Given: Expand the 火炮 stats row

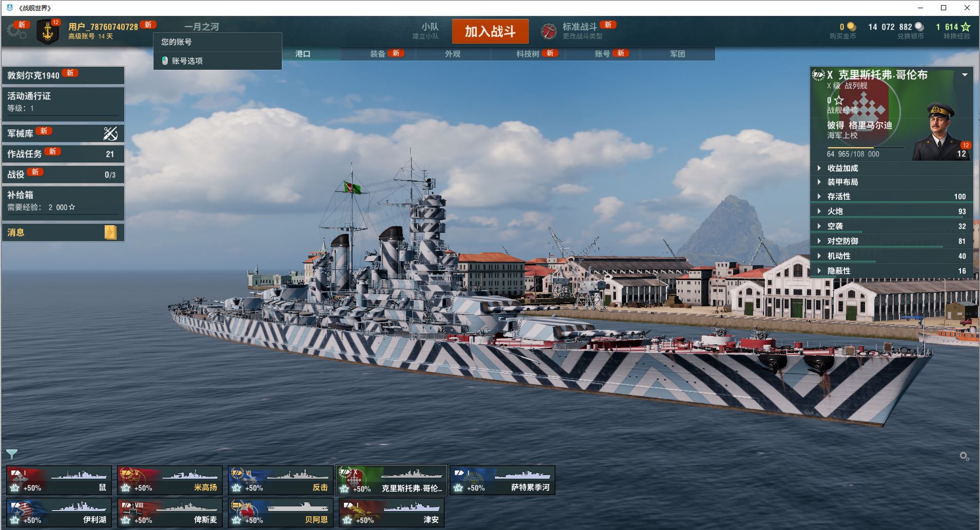Looking at the screenshot, I should click(891, 211).
